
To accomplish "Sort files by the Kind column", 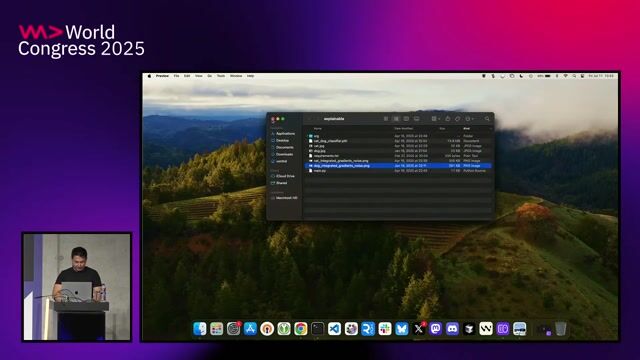I will (467, 129).
